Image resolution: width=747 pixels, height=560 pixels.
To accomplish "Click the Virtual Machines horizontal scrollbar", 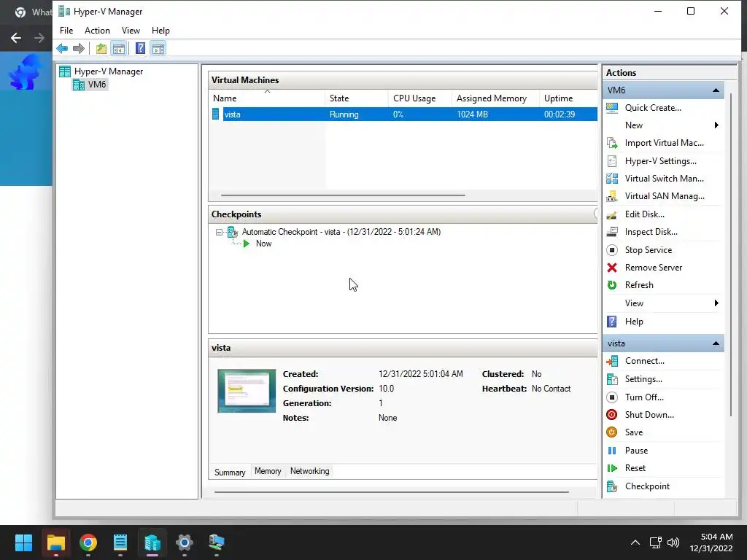I will tap(343, 195).
